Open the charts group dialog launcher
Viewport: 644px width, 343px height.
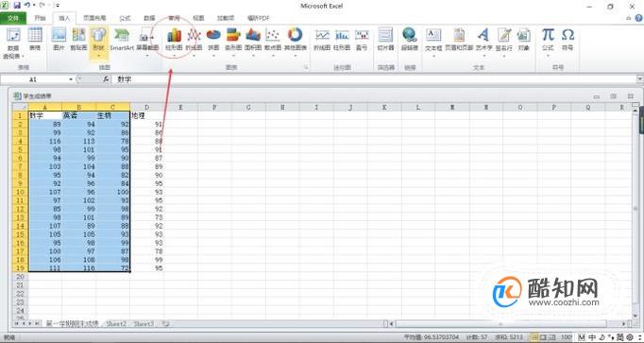[306, 67]
